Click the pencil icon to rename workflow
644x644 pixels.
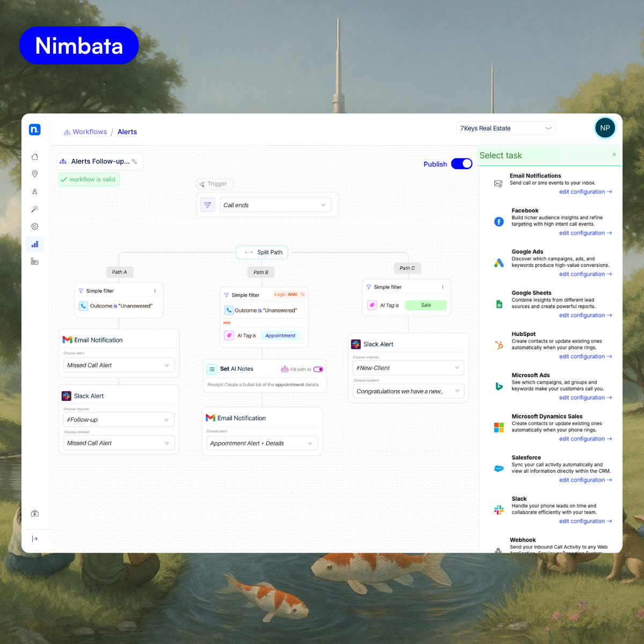coord(135,162)
